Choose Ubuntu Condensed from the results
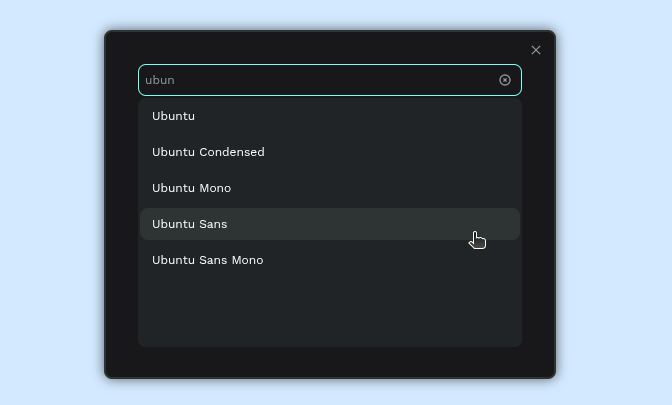The image size is (672, 405). pos(208,152)
